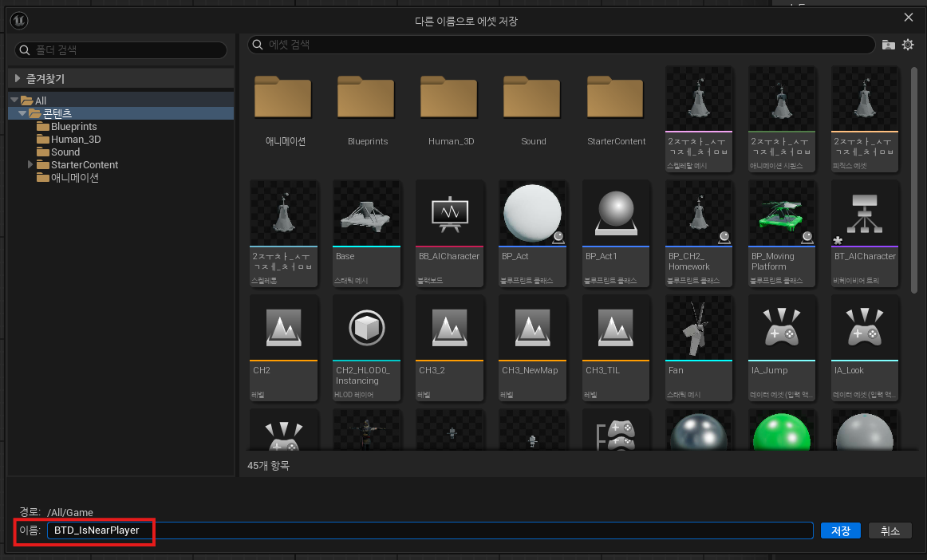Select the BP_Moving Platform blueprint asset
This screenshot has width=927, height=560.
point(782,234)
